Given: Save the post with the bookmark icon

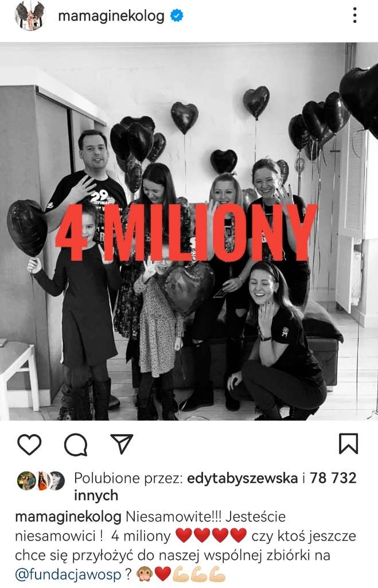Looking at the screenshot, I should pos(348,444).
